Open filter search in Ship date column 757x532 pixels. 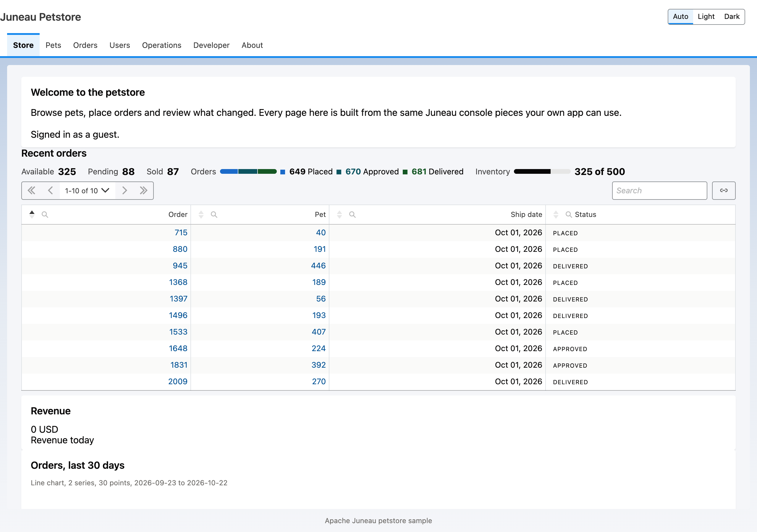(x=352, y=215)
